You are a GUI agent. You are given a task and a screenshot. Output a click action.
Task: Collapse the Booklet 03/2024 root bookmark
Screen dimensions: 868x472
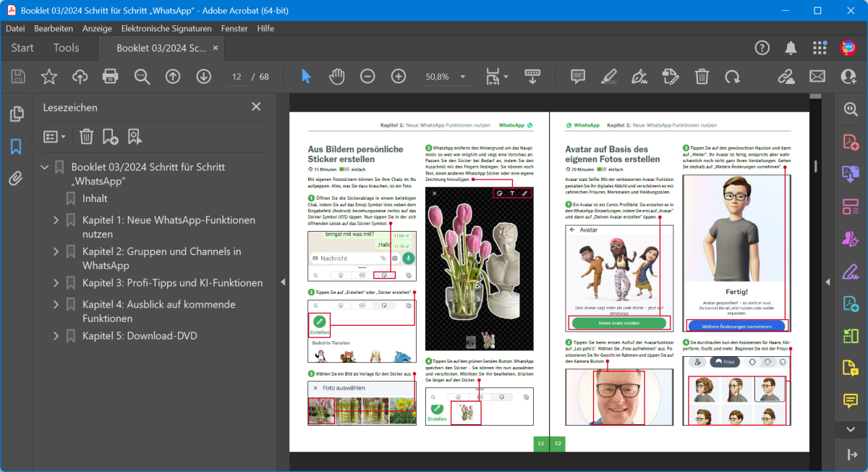click(x=45, y=167)
